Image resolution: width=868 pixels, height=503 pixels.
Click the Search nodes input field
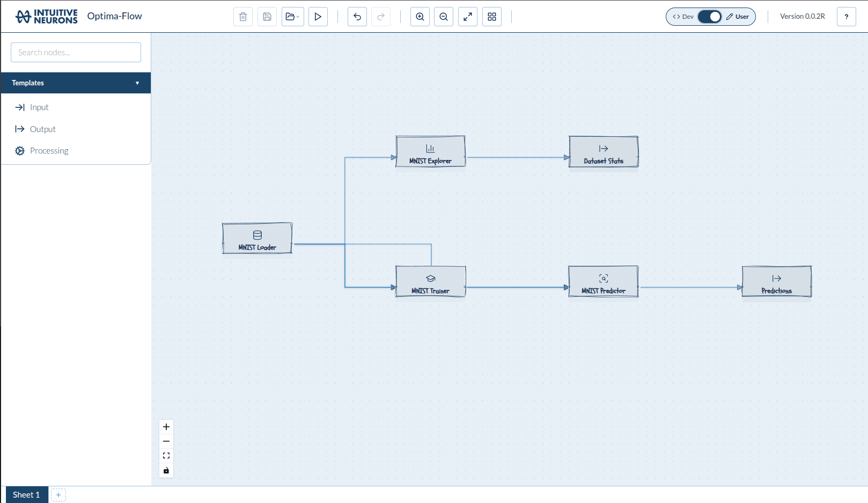(76, 52)
